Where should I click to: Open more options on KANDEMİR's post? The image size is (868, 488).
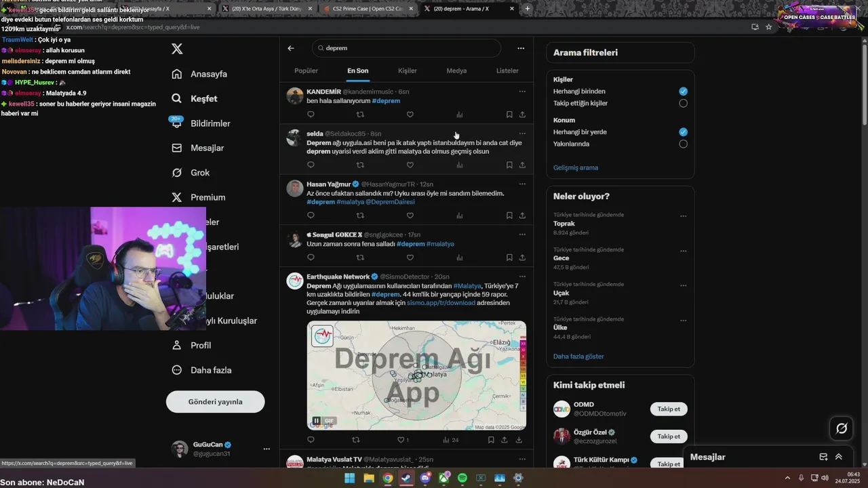(522, 91)
